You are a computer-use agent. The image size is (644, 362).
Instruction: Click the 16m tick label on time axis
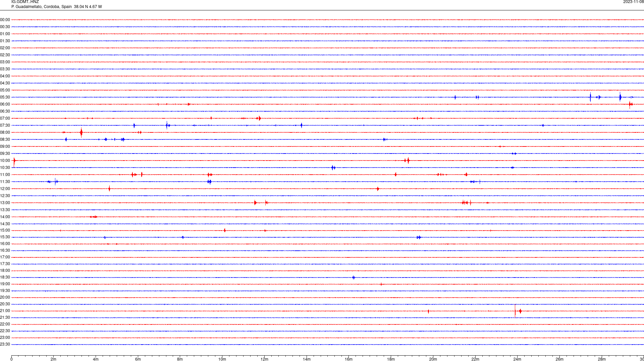pyautogui.click(x=348, y=359)
